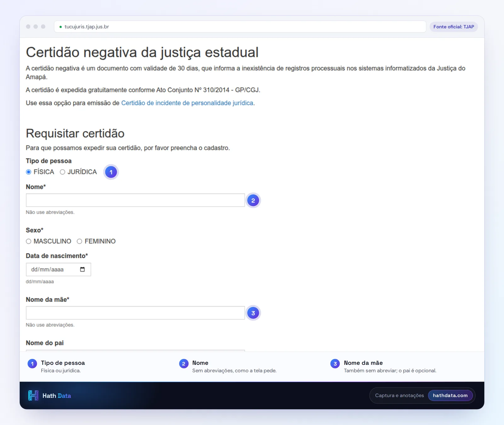This screenshot has width=504, height=425.
Task: Click the Nome da mãe input field
Action: point(135,313)
